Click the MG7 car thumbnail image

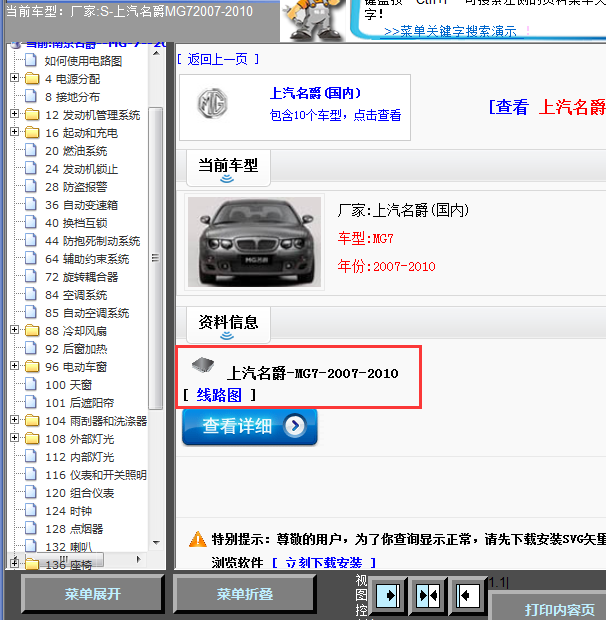[255, 242]
